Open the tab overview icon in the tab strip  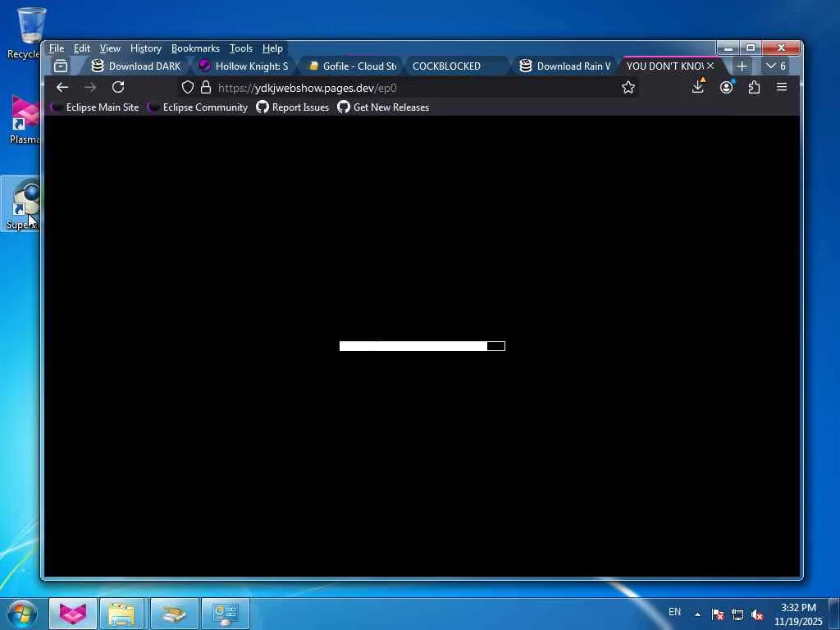pos(61,66)
